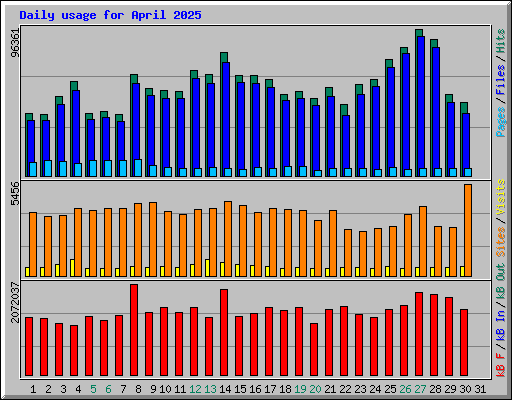Click the green day label 13
The height and width of the screenshot is (400, 512).
[x=210, y=389]
